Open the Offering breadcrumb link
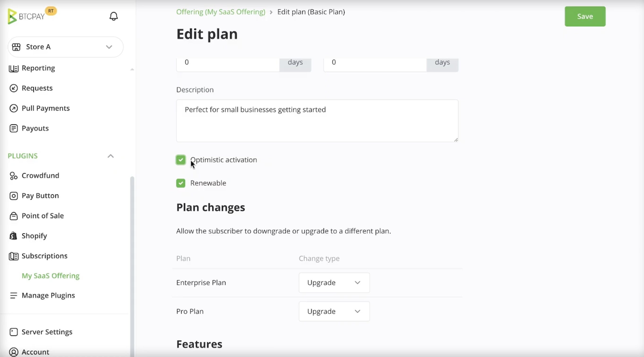Screen dimensions: 644x357 point(220,12)
